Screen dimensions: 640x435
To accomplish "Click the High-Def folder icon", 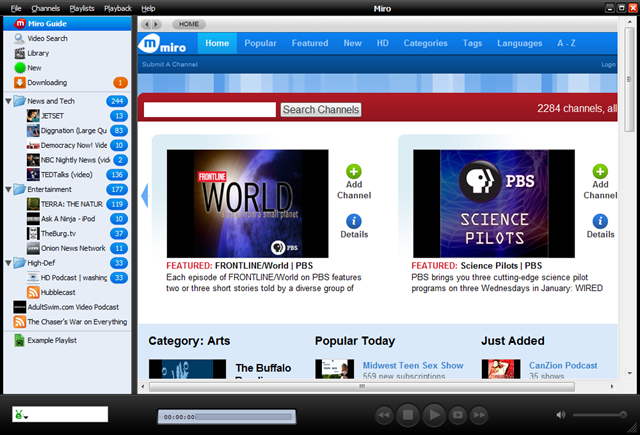I will tap(20, 263).
